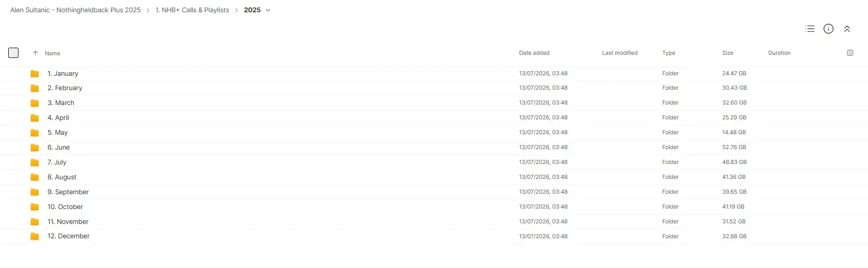Open the 10. October folder
The height and width of the screenshot is (268, 868).
click(x=65, y=207)
